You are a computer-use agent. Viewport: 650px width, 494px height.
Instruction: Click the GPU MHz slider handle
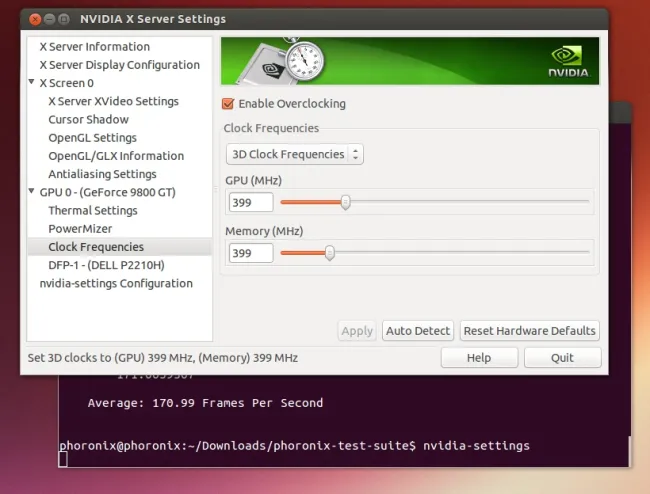pyautogui.click(x=345, y=202)
